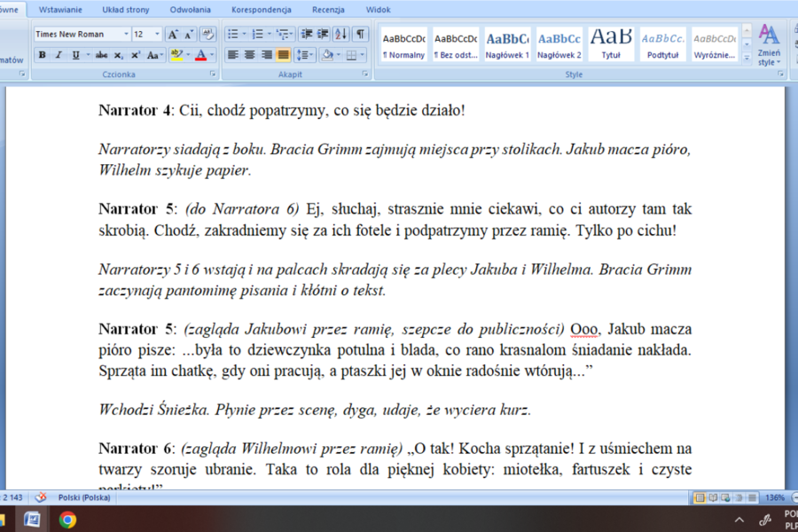The height and width of the screenshot is (532, 798).
Task: Show paragraph marks with pilcrow icon
Action: click(x=360, y=35)
